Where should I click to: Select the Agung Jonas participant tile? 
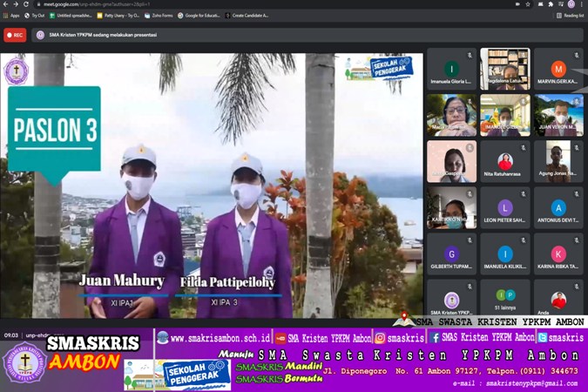558,161
